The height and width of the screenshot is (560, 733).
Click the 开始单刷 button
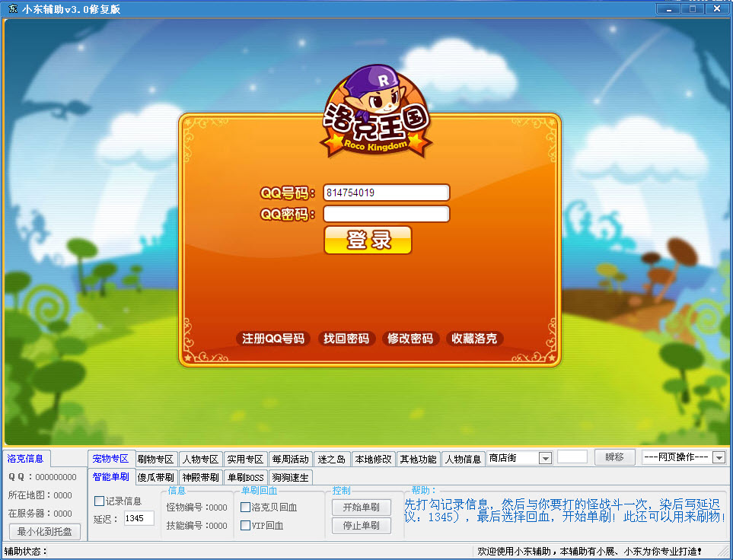362,508
